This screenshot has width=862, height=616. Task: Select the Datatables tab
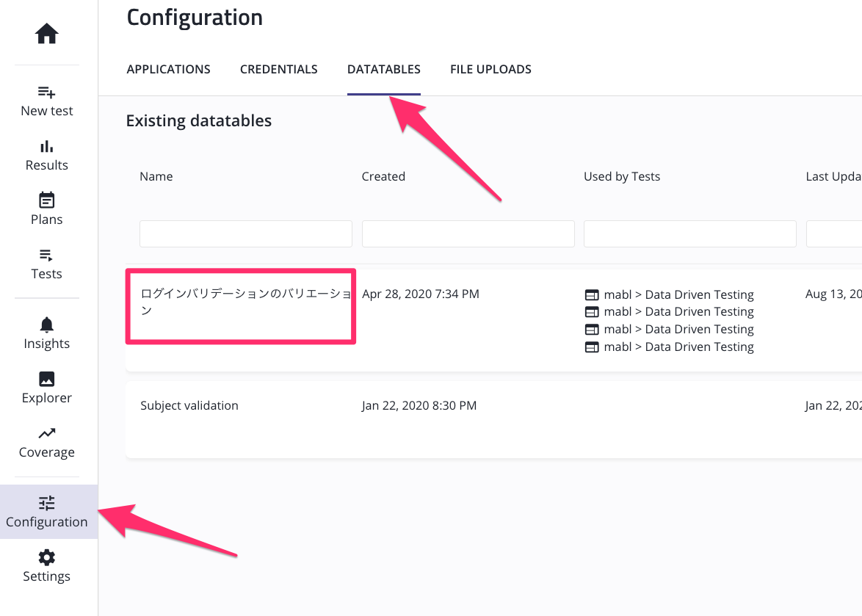click(383, 69)
